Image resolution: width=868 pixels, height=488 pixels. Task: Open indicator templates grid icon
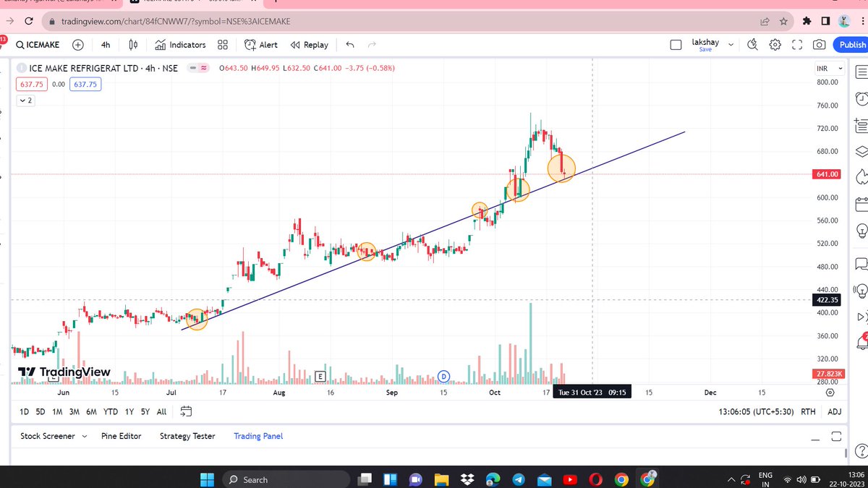(223, 45)
